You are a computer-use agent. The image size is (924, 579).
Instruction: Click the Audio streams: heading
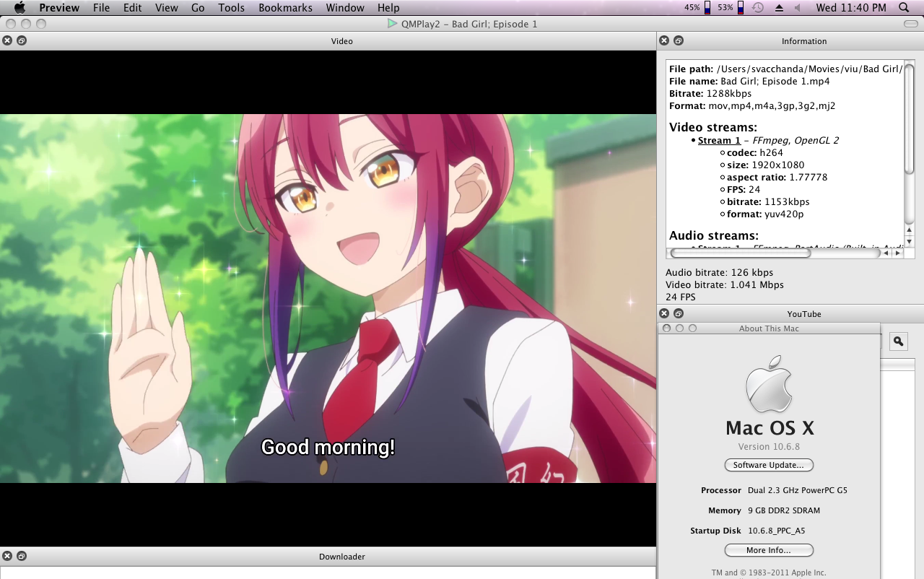714,235
